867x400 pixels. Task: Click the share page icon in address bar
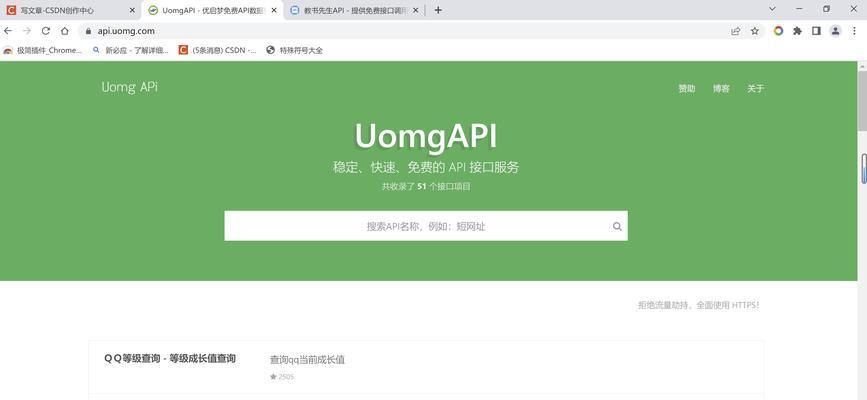click(x=735, y=31)
